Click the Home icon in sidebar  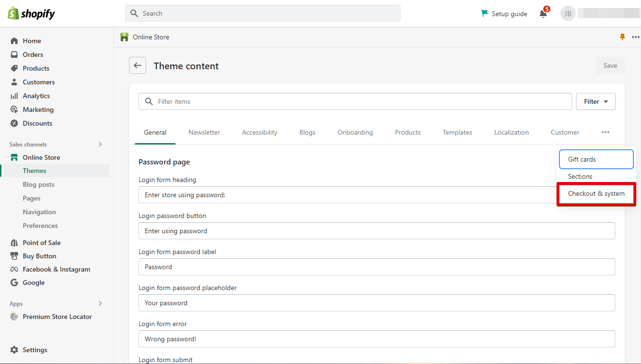click(x=14, y=41)
